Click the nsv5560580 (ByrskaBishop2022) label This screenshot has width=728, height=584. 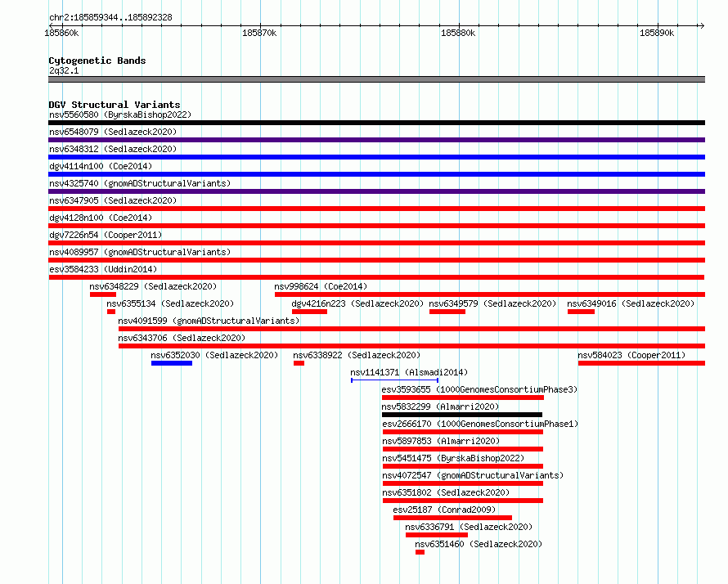(x=120, y=115)
